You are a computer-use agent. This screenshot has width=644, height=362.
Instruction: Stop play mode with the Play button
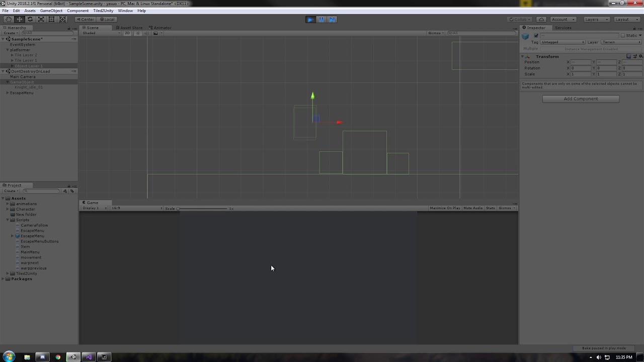[x=310, y=19]
